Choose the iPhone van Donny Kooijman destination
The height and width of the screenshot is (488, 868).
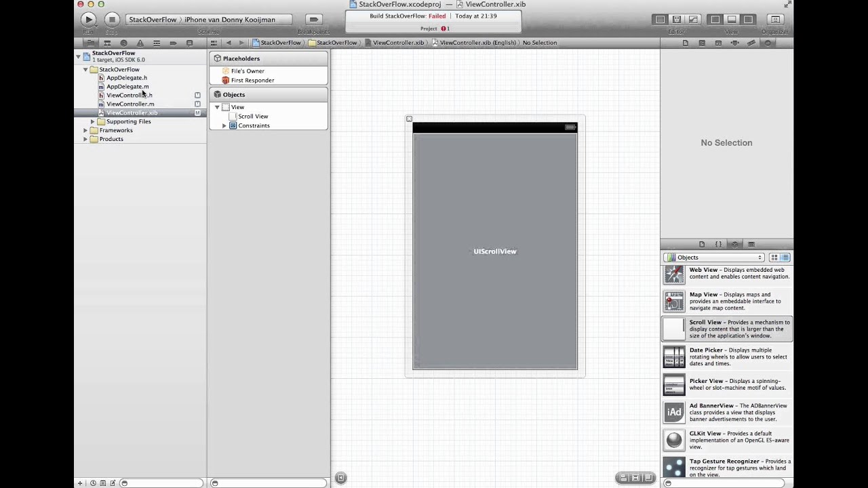[230, 20]
